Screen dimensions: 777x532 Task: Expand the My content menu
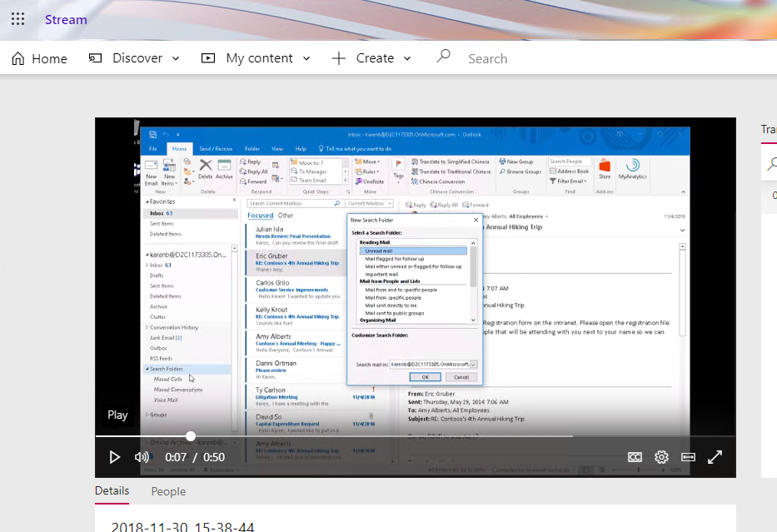coord(256,58)
